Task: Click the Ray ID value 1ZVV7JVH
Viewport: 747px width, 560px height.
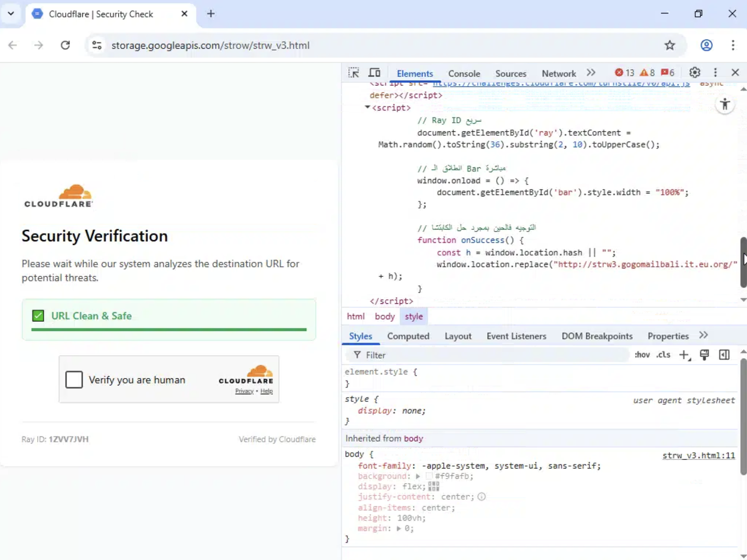Action: point(69,439)
